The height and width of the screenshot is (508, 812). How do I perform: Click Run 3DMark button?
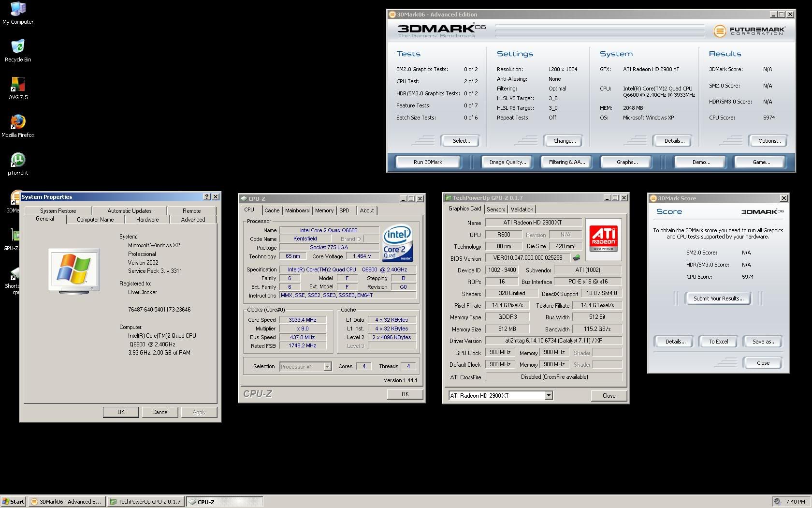tap(428, 162)
